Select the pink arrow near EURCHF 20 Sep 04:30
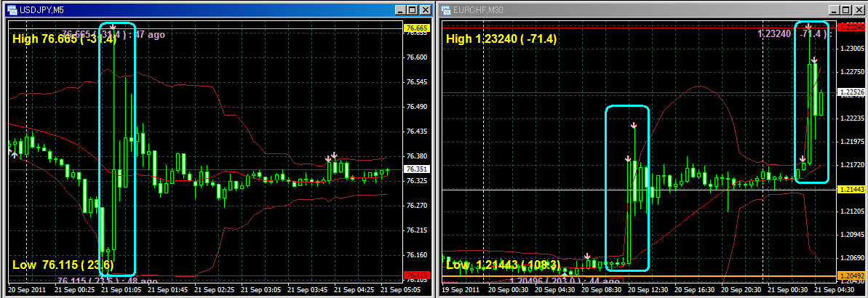The width and height of the screenshot is (868, 298). [586, 256]
